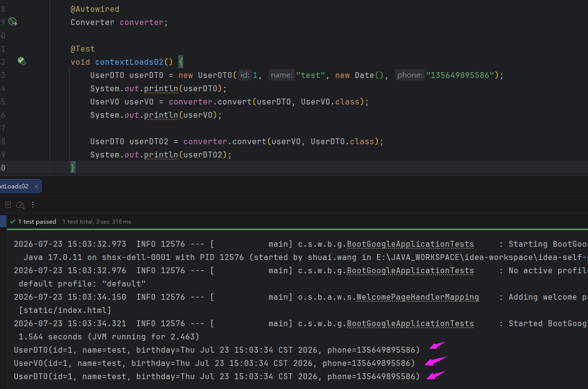Click the '[static/index.html]' log line

click(65, 311)
